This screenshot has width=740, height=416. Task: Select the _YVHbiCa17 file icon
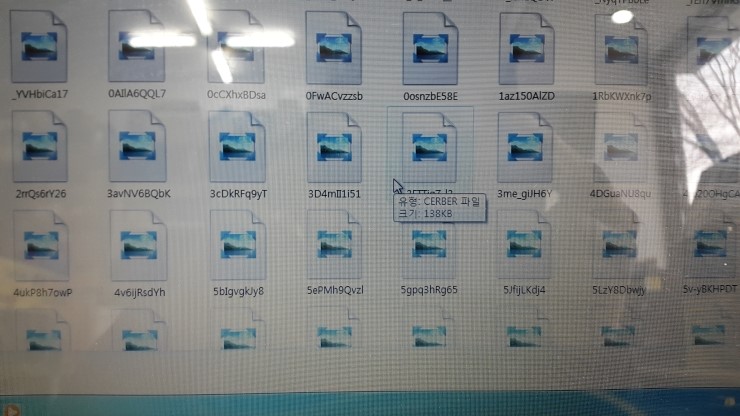39,46
